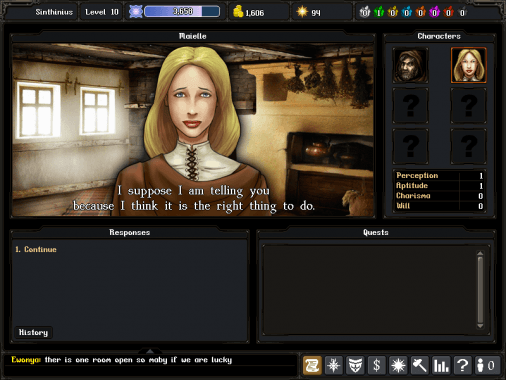Open the dialogue History button
Viewport: 506px width, 380px height.
[x=33, y=332]
